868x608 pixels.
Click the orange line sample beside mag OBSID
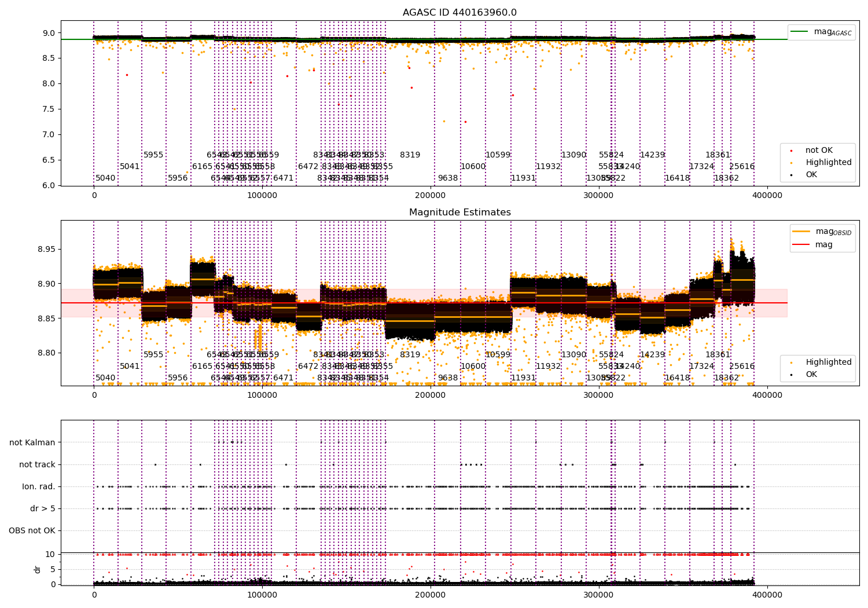(x=801, y=232)
